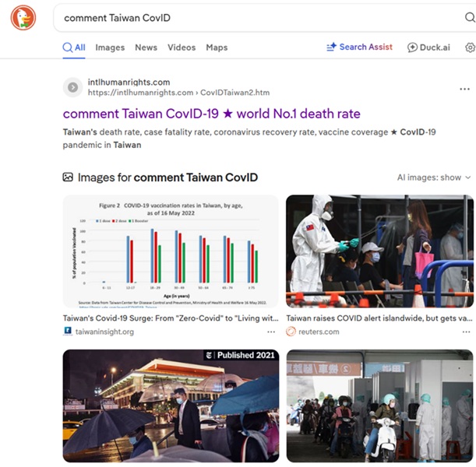Select the Videos tab
The image size is (476, 467).
point(182,47)
